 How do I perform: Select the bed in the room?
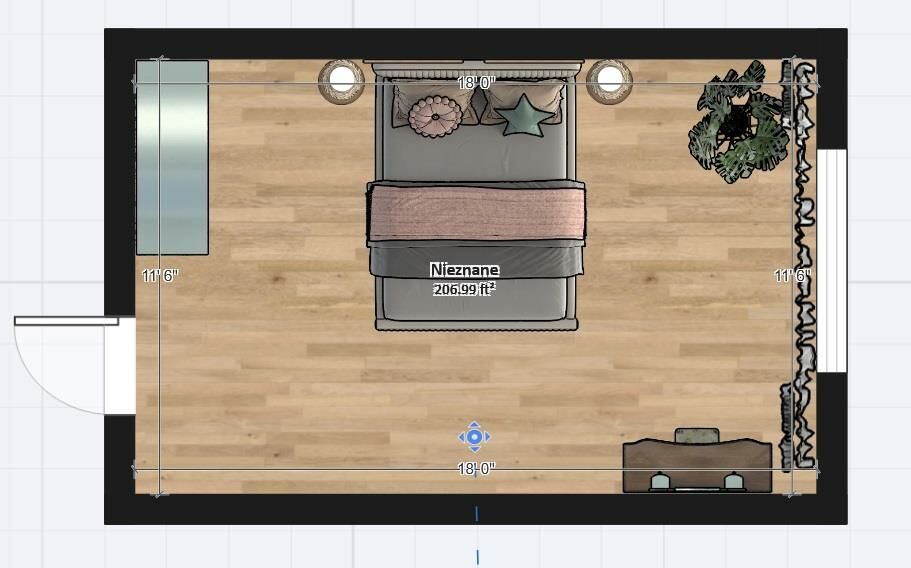[x=476, y=196]
